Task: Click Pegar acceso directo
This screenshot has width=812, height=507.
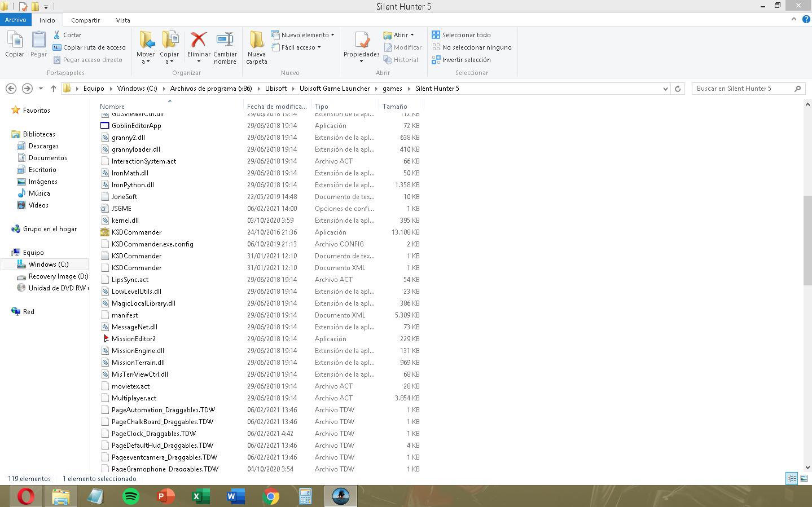Action: point(88,60)
